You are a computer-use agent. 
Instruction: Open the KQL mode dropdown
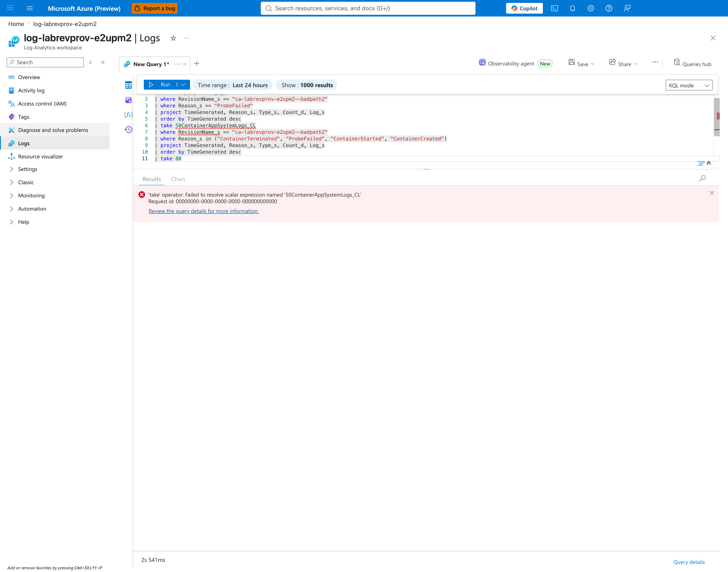689,85
